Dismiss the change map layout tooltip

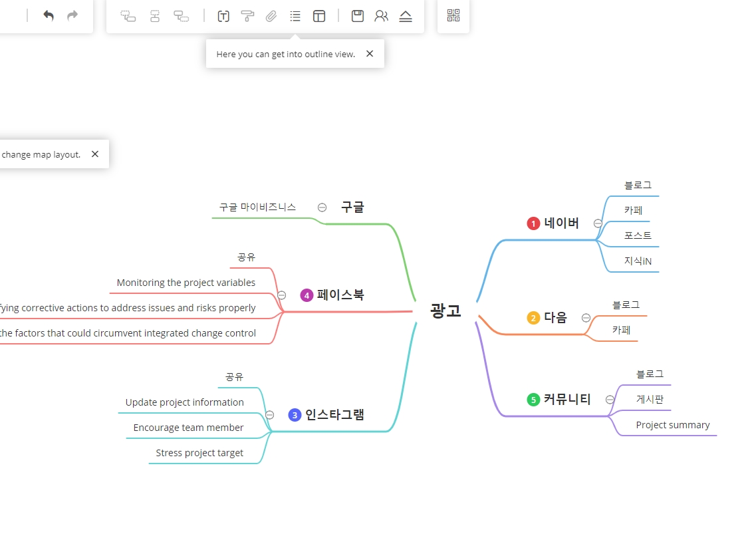click(x=95, y=154)
